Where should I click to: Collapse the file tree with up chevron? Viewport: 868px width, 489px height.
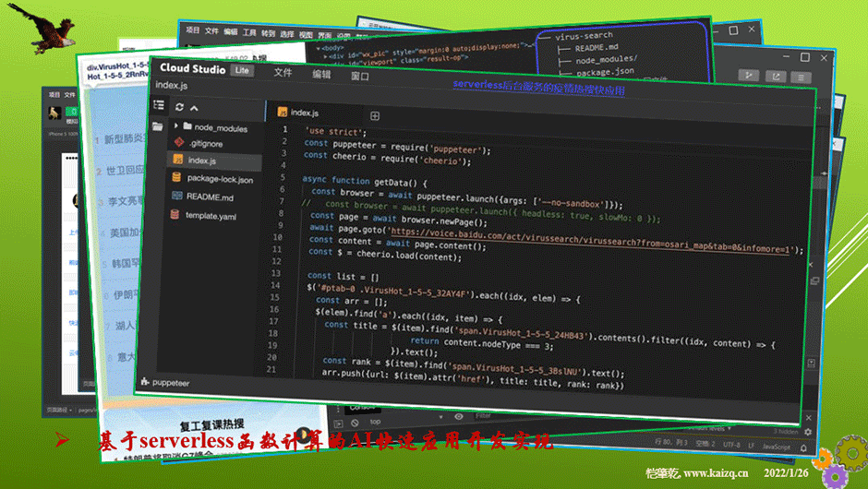pos(194,108)
